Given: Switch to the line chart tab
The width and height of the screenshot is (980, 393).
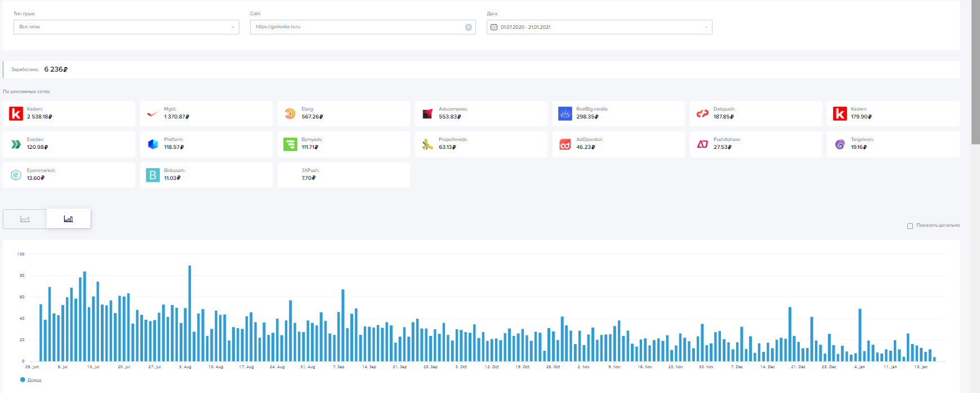Looking at the screenshot, I should coord(25,219).
